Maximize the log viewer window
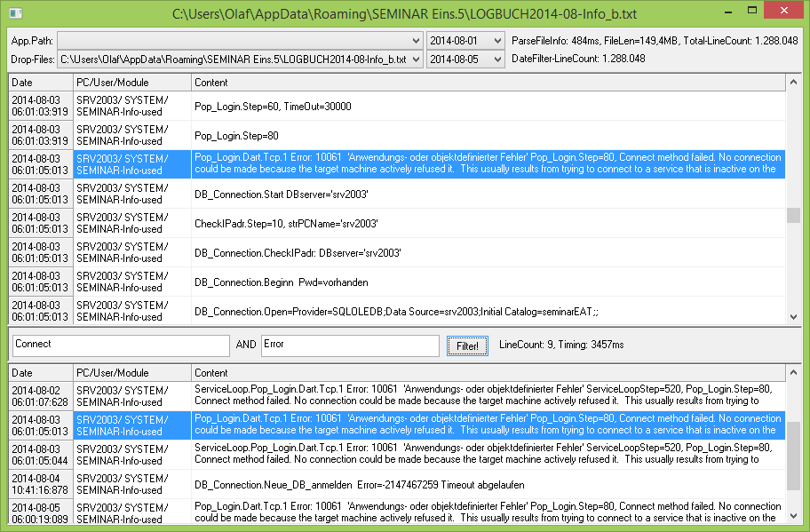 (752, 11)
